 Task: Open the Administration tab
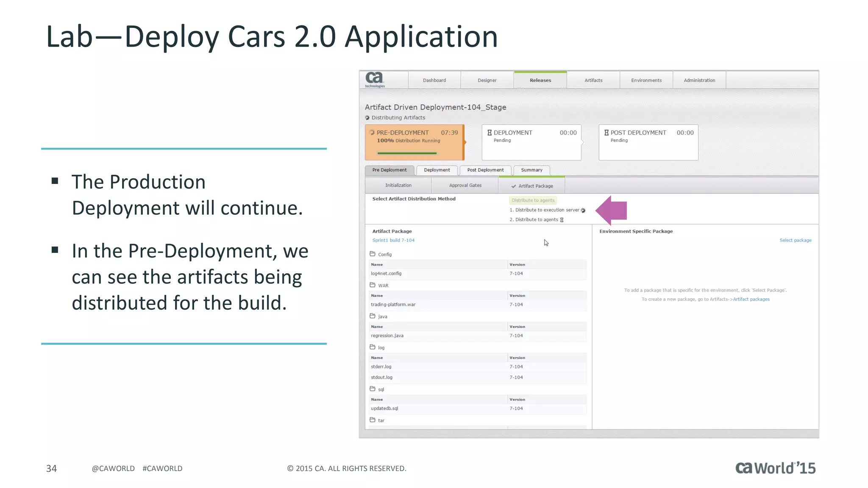tap(699, 80)
